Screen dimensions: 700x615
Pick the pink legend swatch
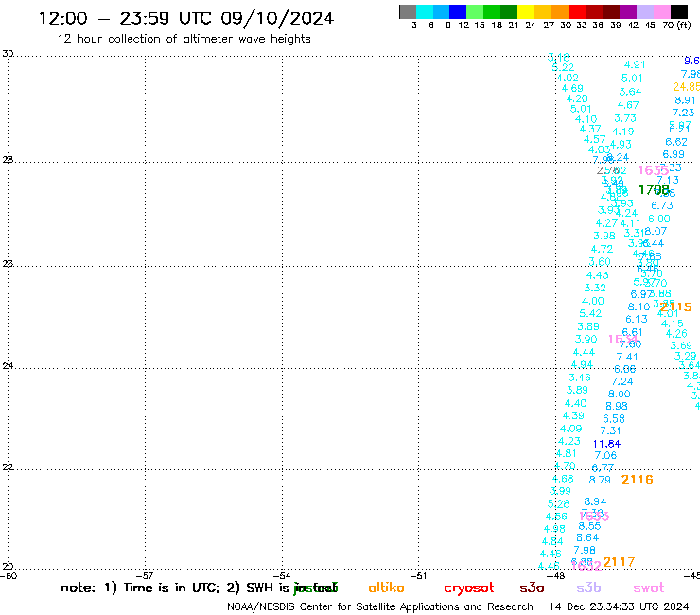click(662, 11)
